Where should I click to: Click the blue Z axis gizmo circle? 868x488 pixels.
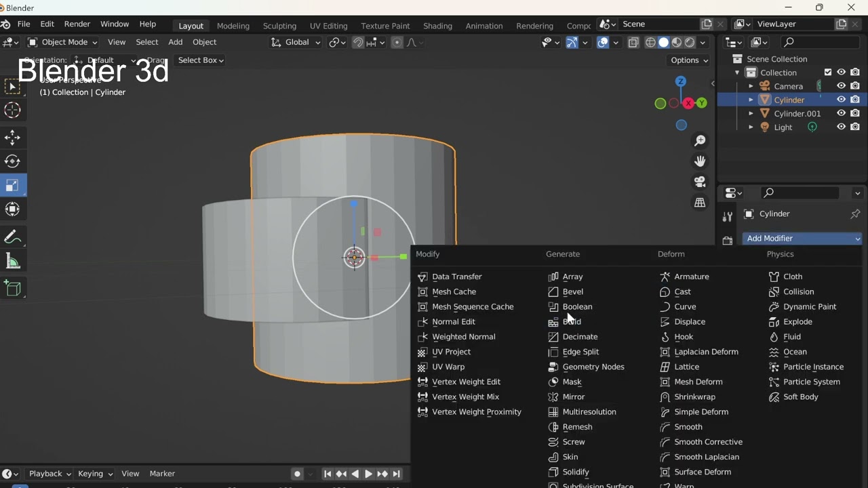tap(680, 82)
